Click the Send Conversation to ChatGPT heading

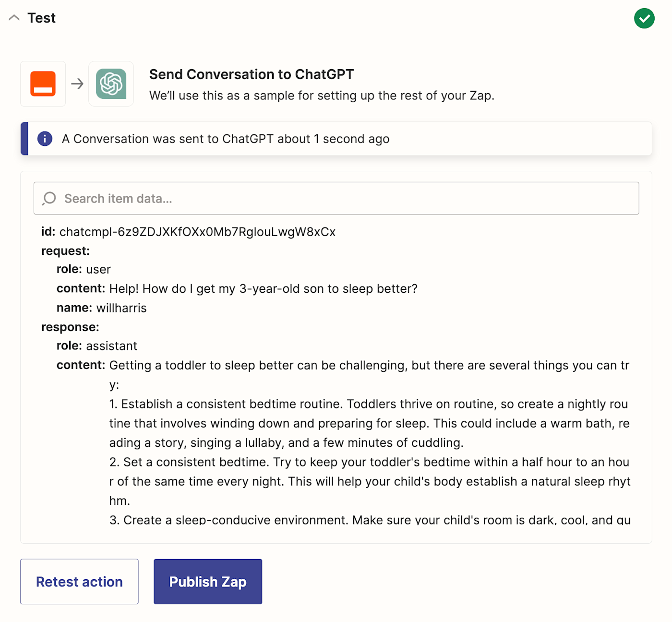pyautogui.click(x=252, y=74)
